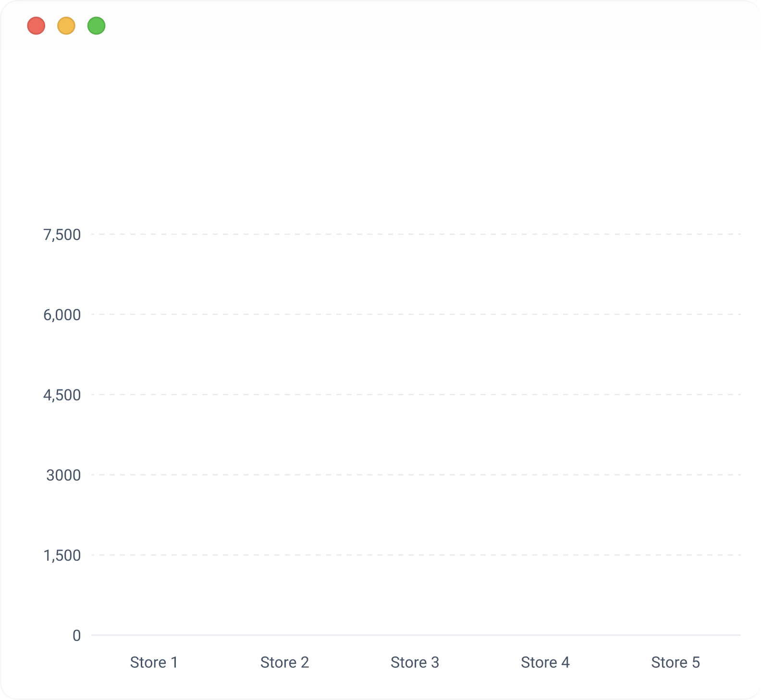Image resolution: width=761 pixels, height=700 pixels.
Task: Click the dashed gridline at 3000
Action: click(x=416, y=475)
